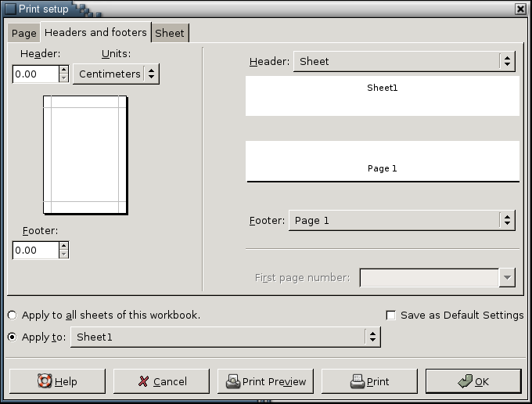This screenshot has width=532, height=404.
Task: Expand the Units Centimeters dropdown
Action: click(x=116, y=74)
